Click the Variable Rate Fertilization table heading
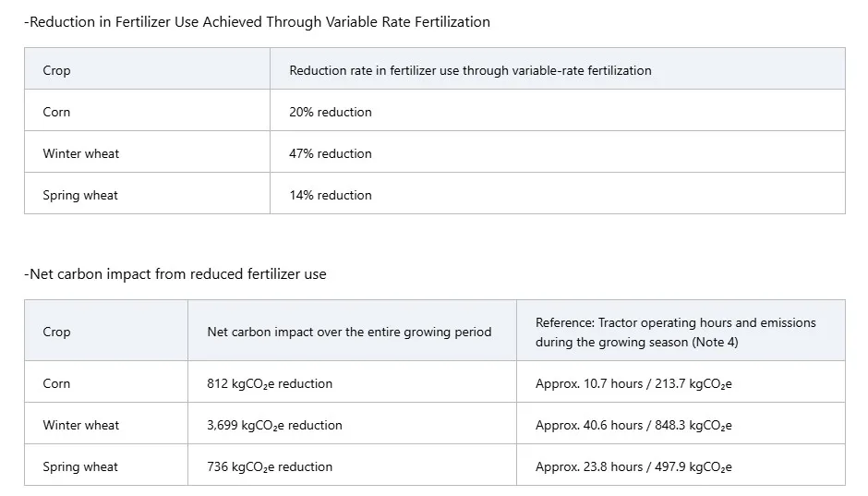Screen dimensions: 868x496 coord(258,22)
